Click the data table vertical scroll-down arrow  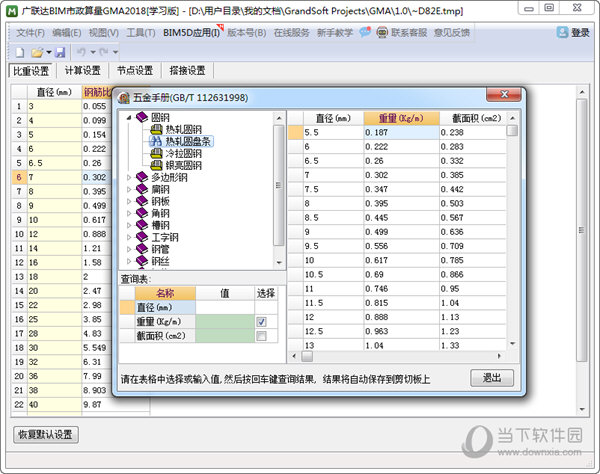click(x=513, y=344)
